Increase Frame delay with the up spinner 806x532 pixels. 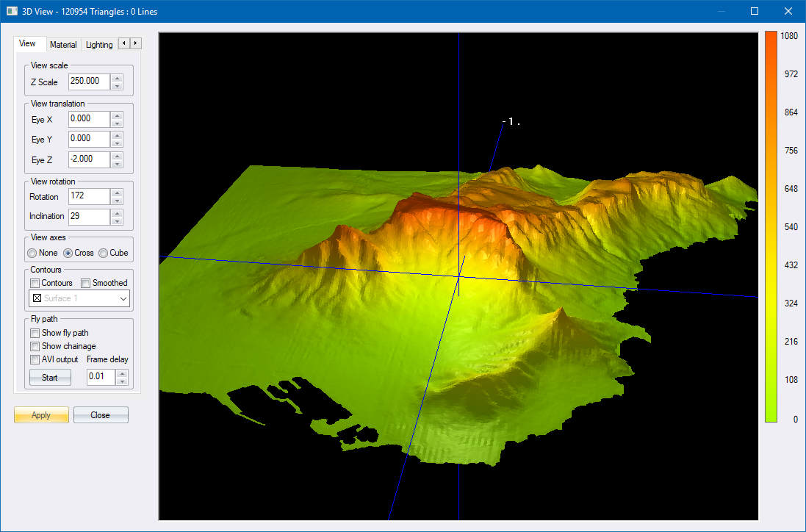pos(122,373)
